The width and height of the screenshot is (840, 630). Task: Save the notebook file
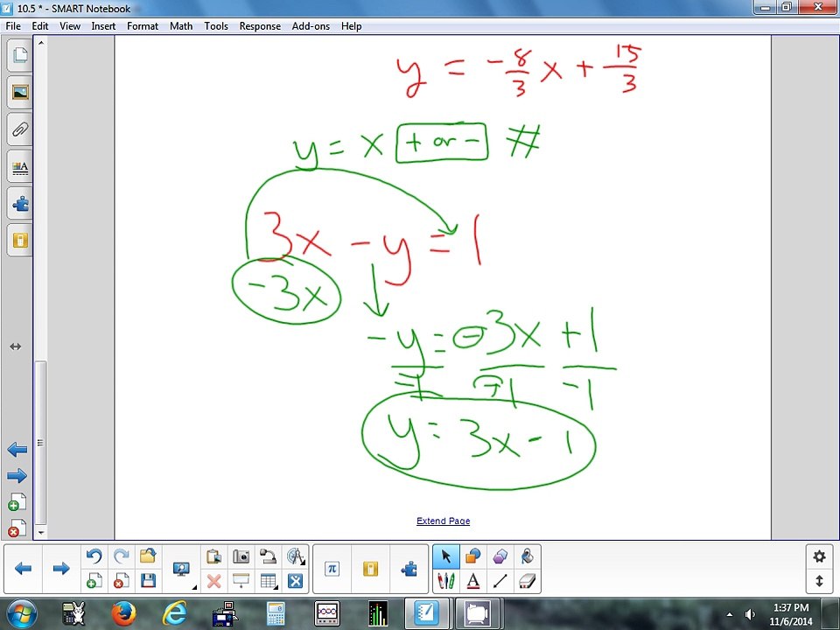148,581
